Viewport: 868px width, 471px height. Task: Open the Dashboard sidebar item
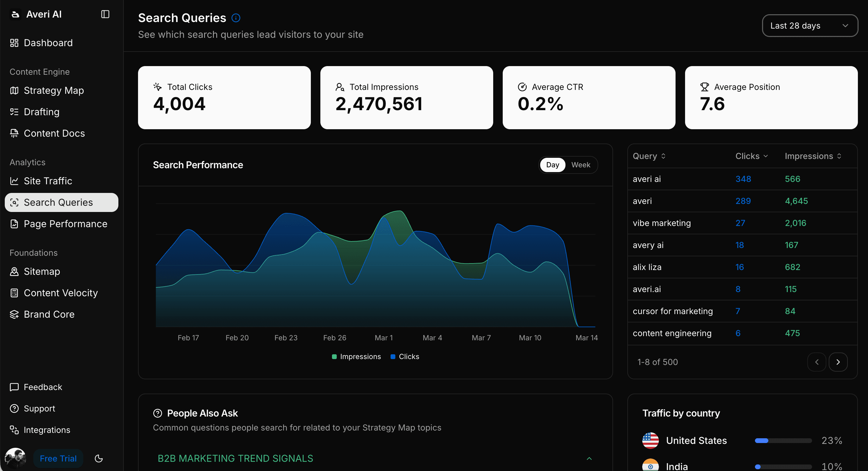[48, 43]
